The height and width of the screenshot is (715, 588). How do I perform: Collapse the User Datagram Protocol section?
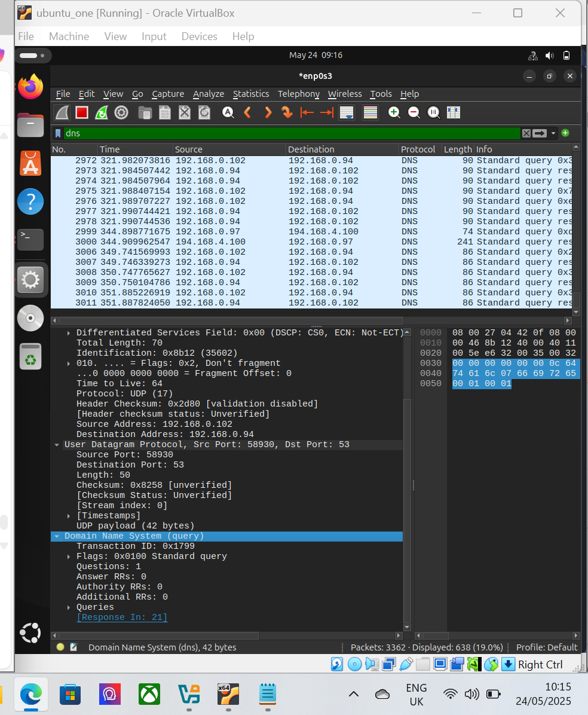click(x=57, y=444)
